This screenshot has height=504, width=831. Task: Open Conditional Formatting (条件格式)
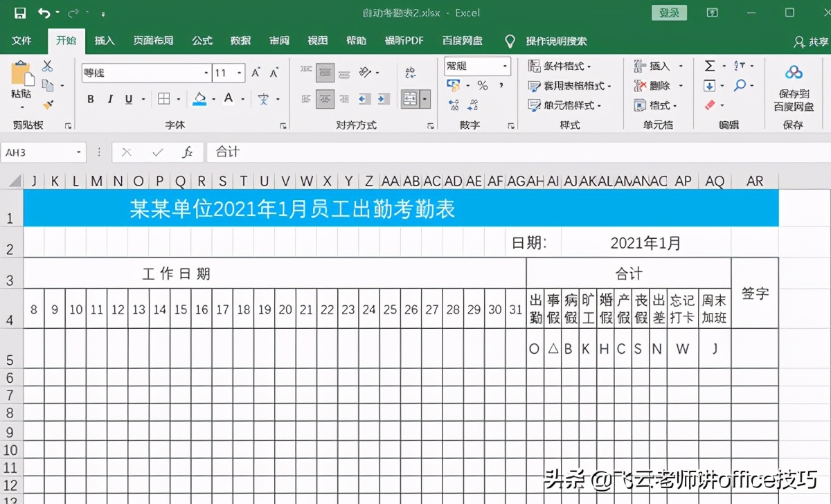point(556,66)
